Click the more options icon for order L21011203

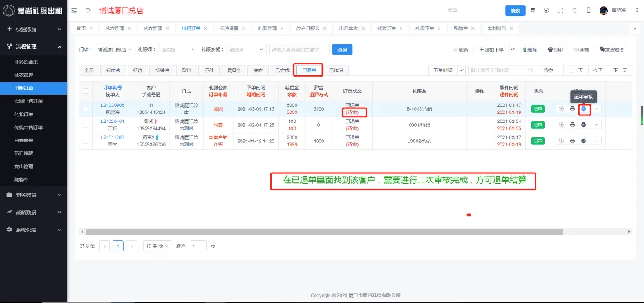[x=596, y=141]
